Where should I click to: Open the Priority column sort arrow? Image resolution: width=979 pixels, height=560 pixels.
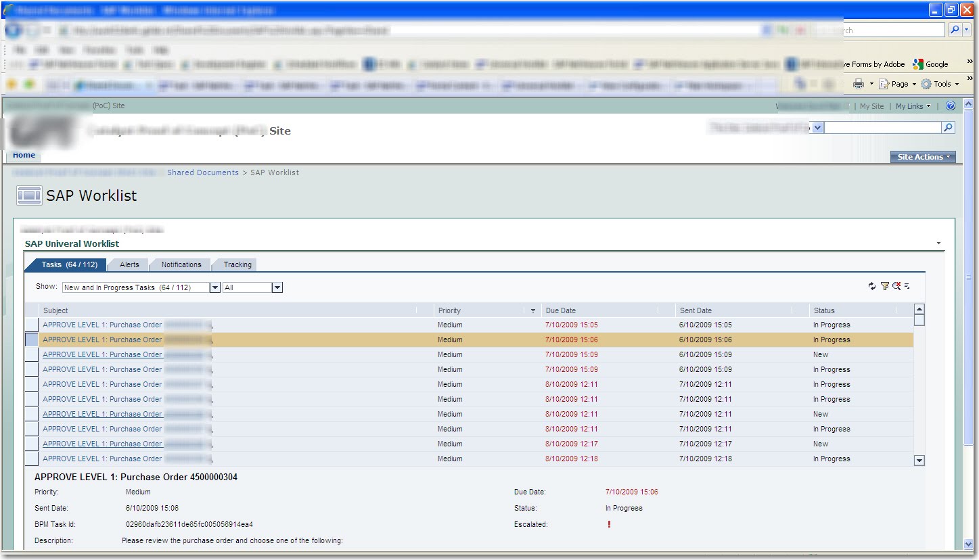[532, 310]
